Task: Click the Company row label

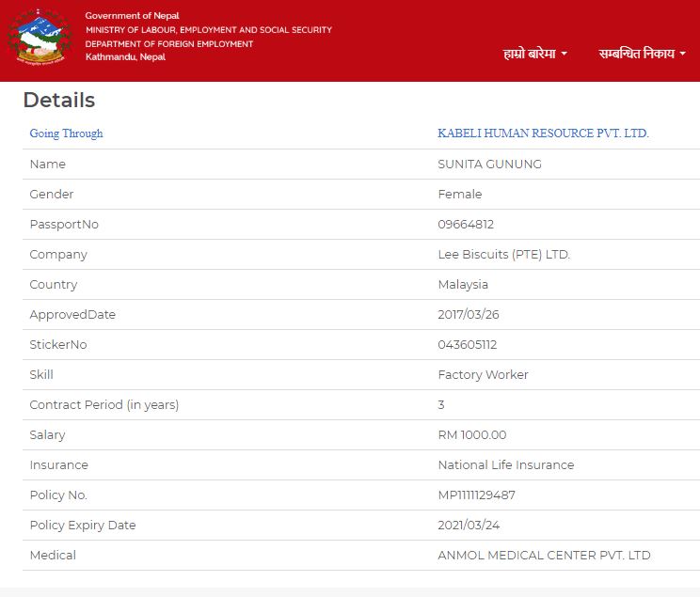Action: pos(58,255)
